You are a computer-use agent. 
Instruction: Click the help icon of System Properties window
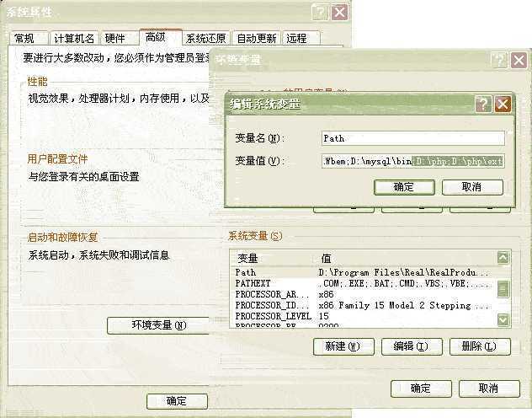tap(320, 13)
